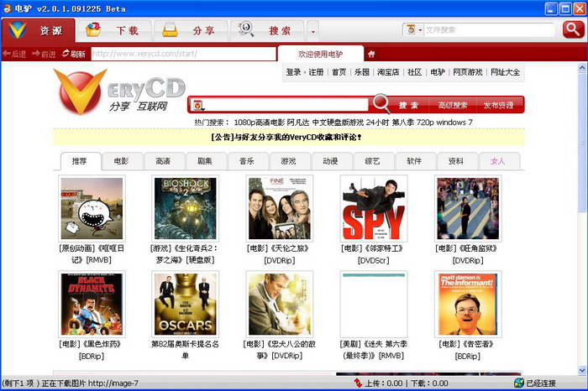Screen dimensions: 588x391
Task: Select the 剧集 category tab
Action: pyautogui.click(x=205, y=161)
